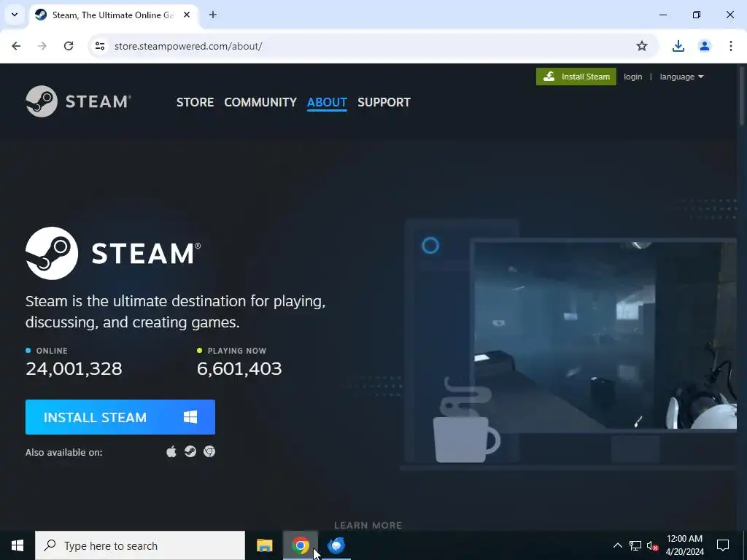Click the PLAYING NOW count 6,601,403
The height and width of the screenshot is (560, 747).
pos(239,368)
